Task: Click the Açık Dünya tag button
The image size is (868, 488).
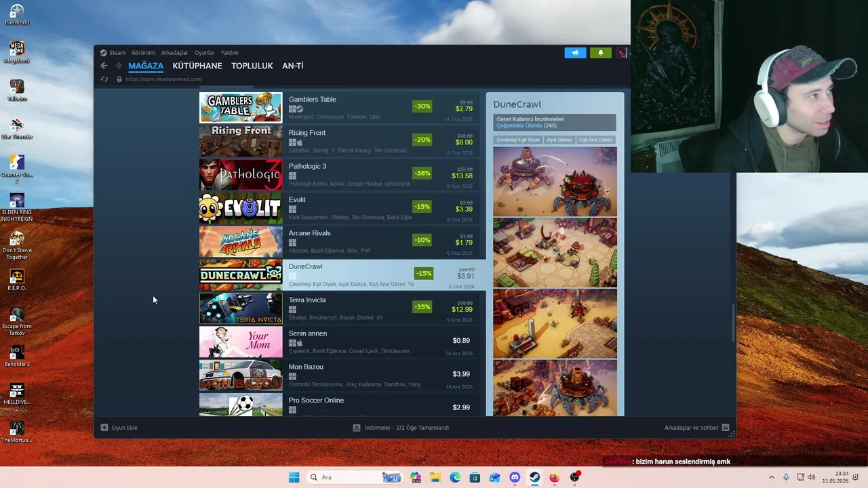Action: pyautogui.click(x=559, y=140)
